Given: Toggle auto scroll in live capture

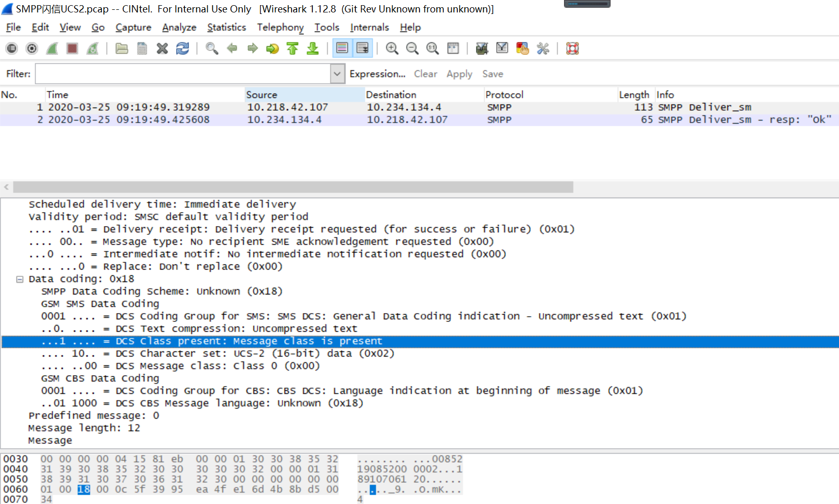Looking at the screenshot, I should [363, 49].
